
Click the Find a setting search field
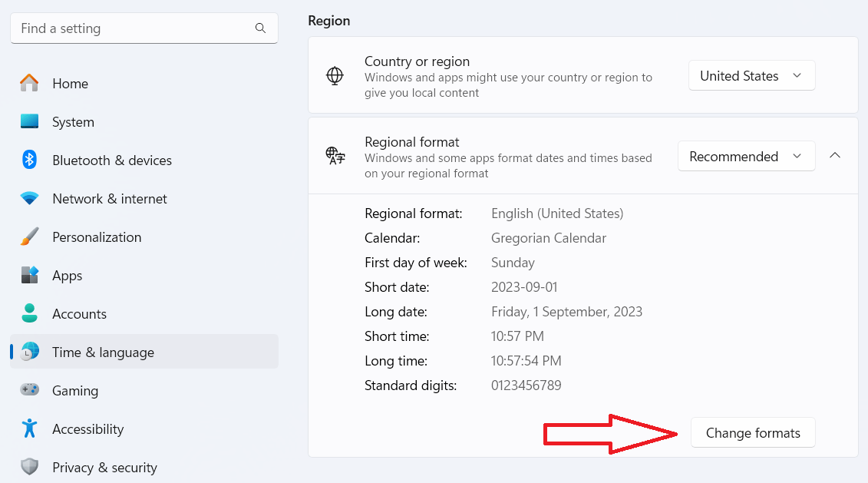(115, 28)
